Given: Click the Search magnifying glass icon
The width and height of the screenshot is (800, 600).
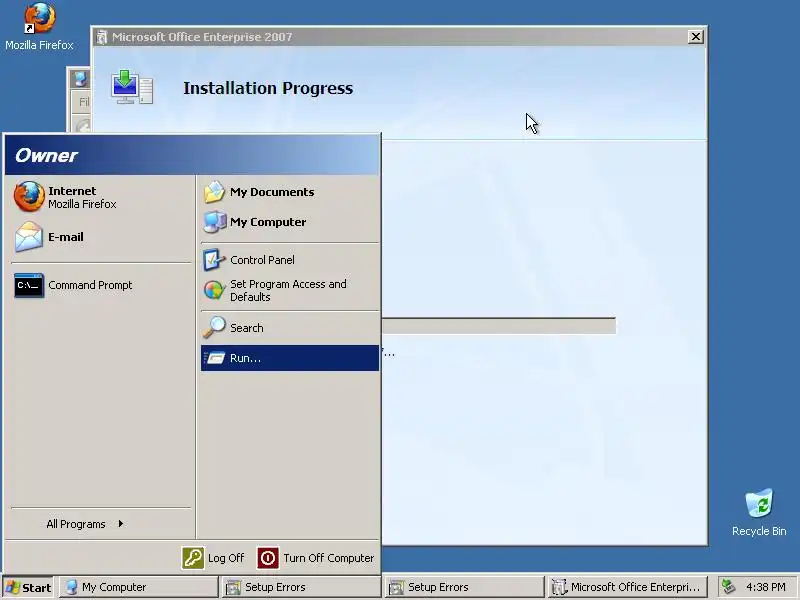Looking at the screenshot, I should (214, 328).
